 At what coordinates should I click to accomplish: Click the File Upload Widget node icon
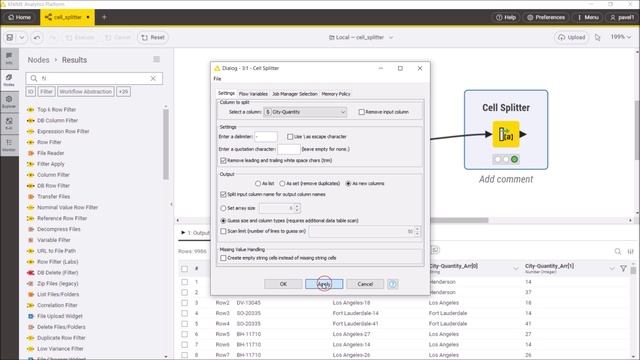(x=30, y=316)
